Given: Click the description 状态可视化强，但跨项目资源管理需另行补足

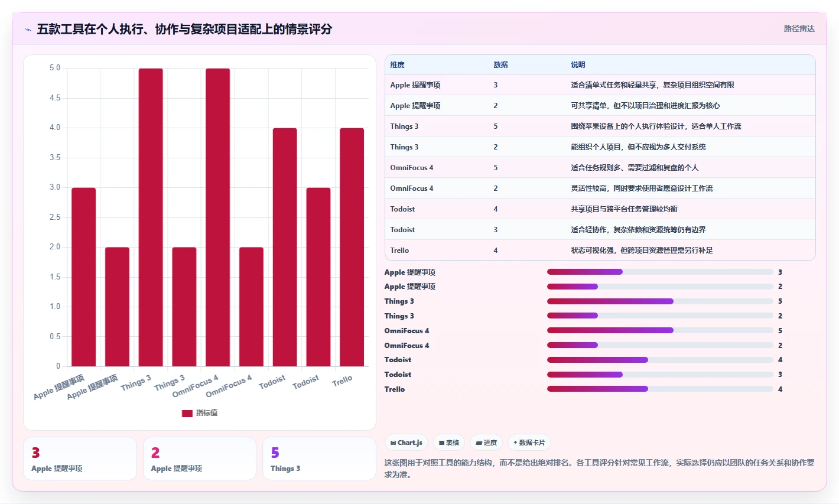Looking at the screenshot, I should tap(642, 251).
